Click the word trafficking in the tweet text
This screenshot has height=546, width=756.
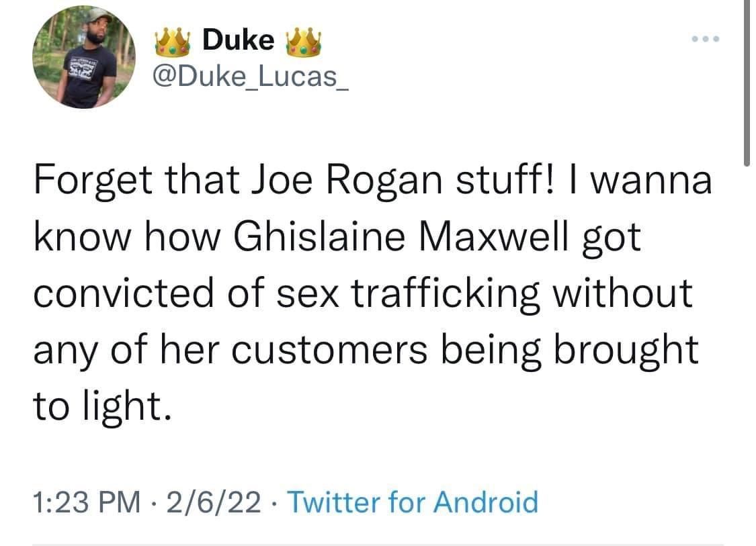click(448, 291)
